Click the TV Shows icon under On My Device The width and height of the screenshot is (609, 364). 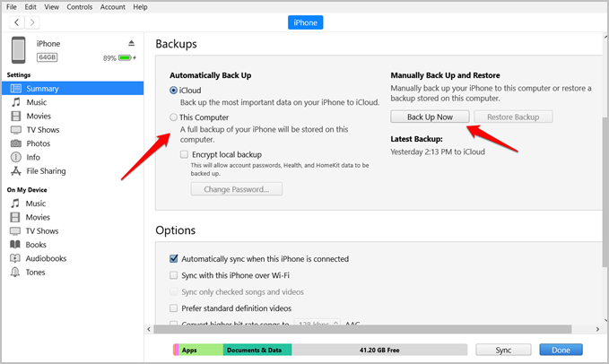[x=15, y=231]
